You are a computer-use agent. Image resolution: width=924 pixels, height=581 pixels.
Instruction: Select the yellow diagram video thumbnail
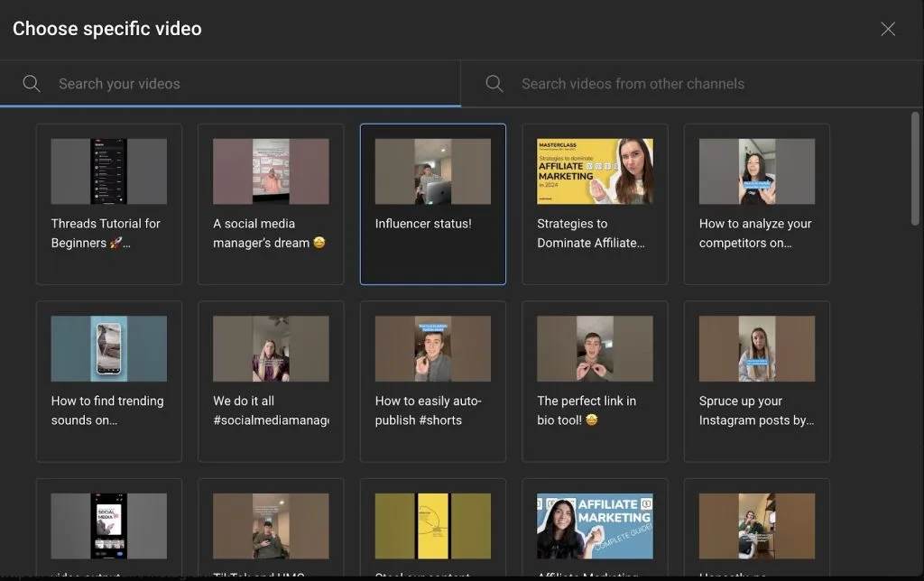433,526
